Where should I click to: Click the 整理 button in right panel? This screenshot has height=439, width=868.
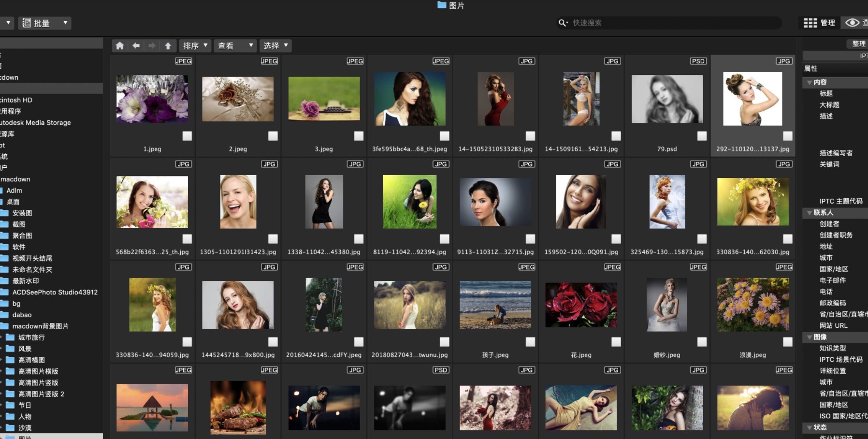point(858,44)
